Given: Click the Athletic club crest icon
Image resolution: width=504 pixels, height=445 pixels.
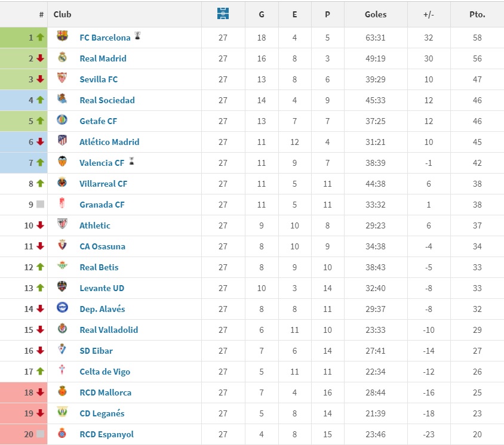Looking at the screenshot, I should (62, 224).
